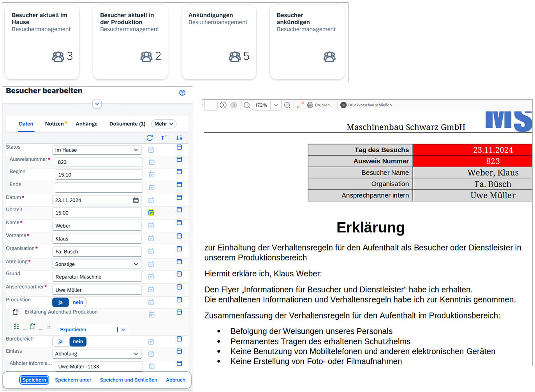Open the Status dropdown showing Im Hause
535x392 pixels.
click(97, 150)
